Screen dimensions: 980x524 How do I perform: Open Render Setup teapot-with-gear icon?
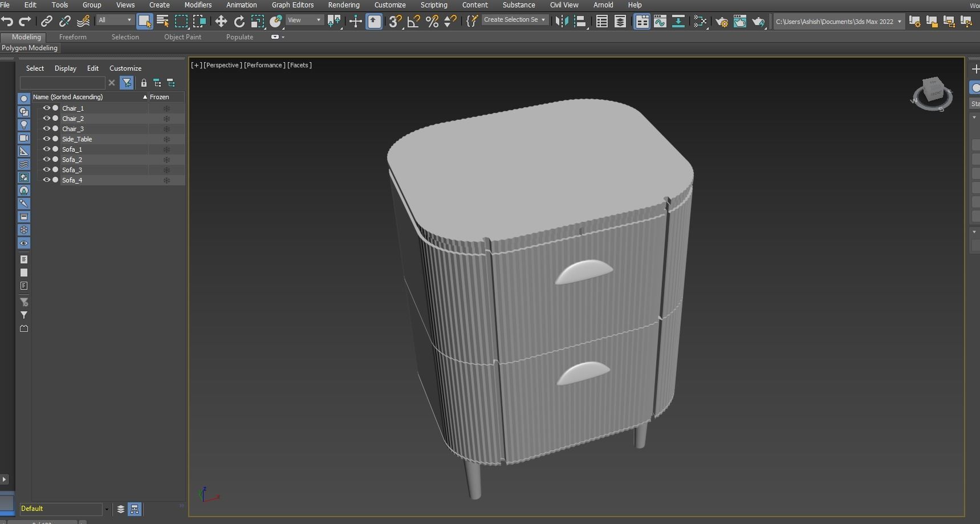point(722,22)
